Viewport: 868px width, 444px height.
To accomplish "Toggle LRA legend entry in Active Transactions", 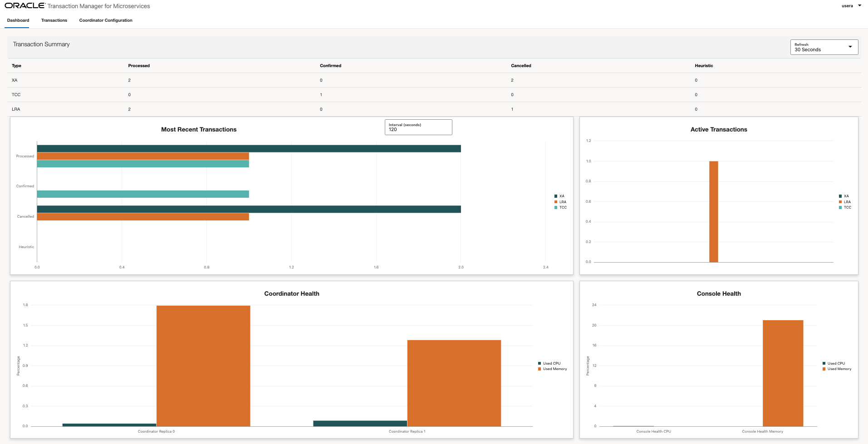I will click(x=845, y=202).
